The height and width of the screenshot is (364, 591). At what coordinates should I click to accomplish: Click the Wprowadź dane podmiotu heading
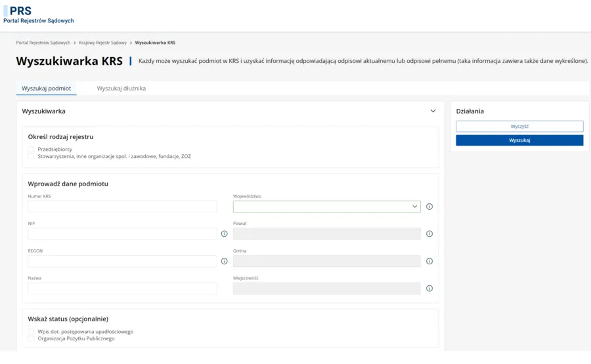point(68,184)
